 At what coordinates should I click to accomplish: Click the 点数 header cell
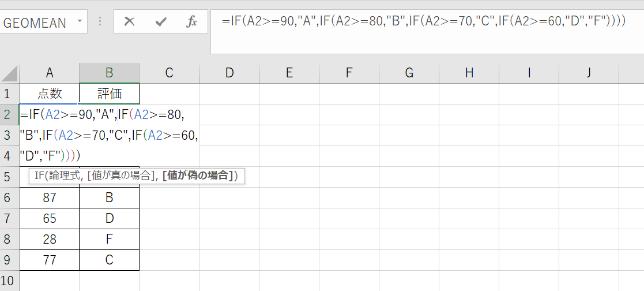pos(50,94)
